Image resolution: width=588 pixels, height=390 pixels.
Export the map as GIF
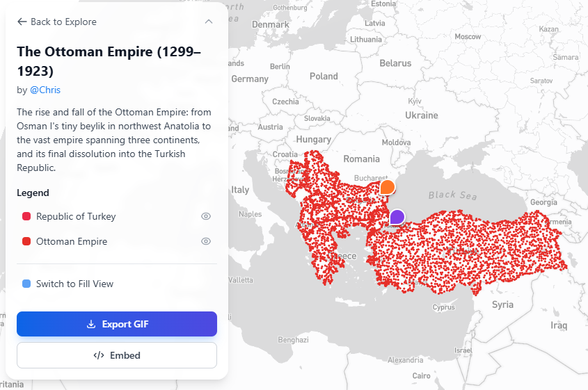point(117,324)
